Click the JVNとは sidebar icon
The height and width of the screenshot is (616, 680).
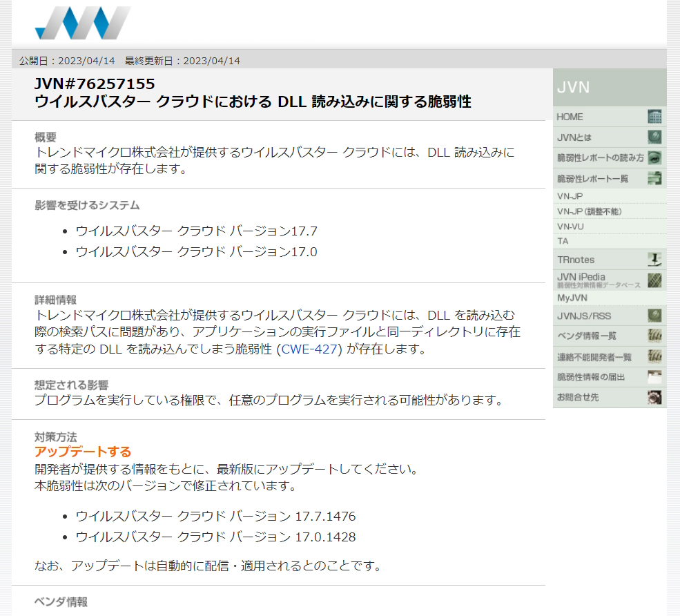coord(656,137)
